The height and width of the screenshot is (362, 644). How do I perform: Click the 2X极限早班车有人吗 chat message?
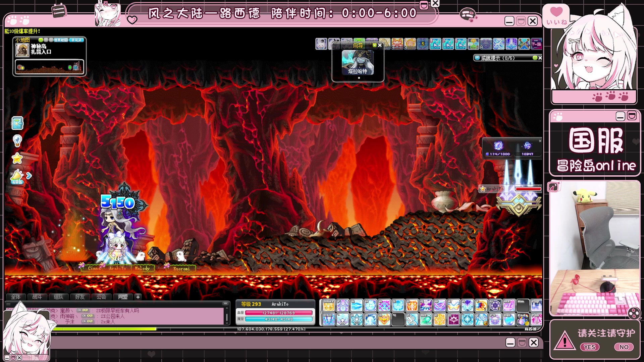(x=117, y=311)
